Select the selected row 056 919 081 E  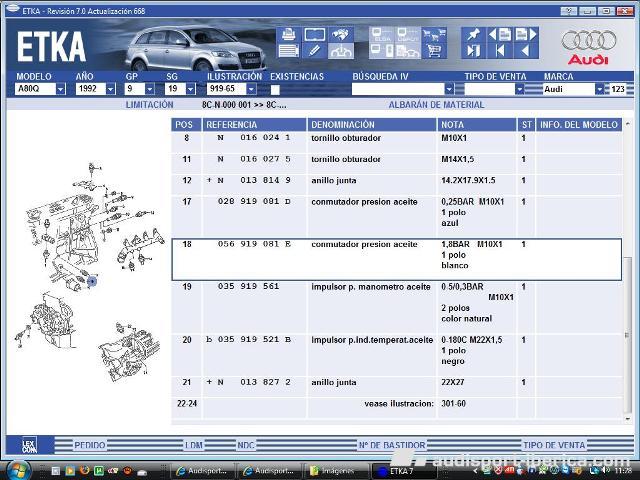click(x=396, y=260)
